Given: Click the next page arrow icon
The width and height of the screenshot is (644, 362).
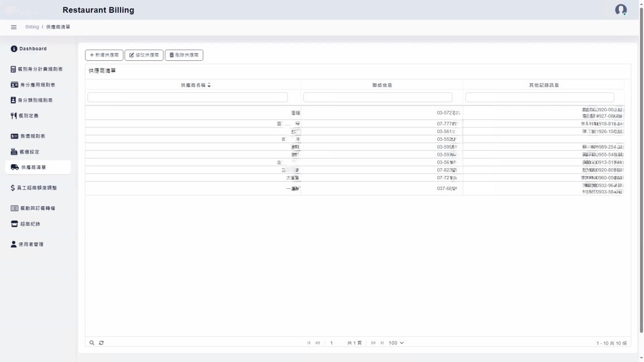Looking at the screenshot, I should 373,342.
